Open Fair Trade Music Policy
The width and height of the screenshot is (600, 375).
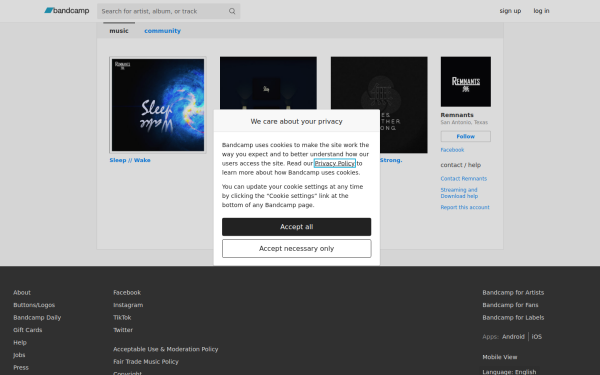146,362
